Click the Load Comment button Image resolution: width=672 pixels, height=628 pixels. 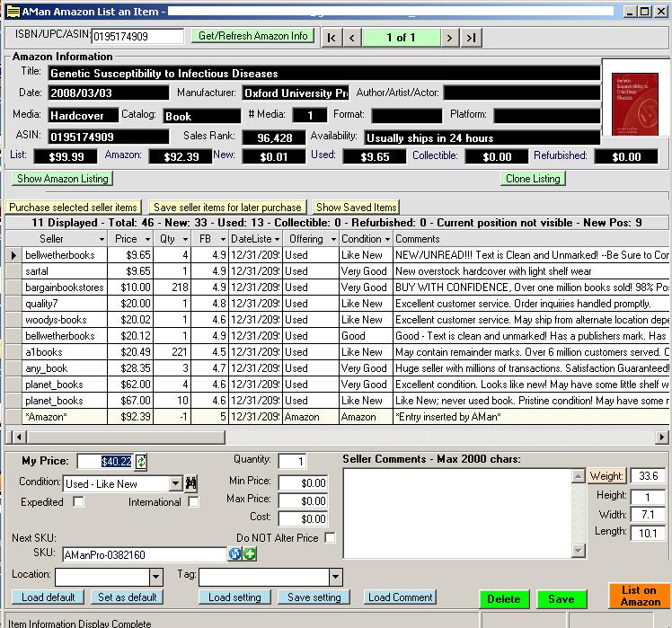point(401,597)
